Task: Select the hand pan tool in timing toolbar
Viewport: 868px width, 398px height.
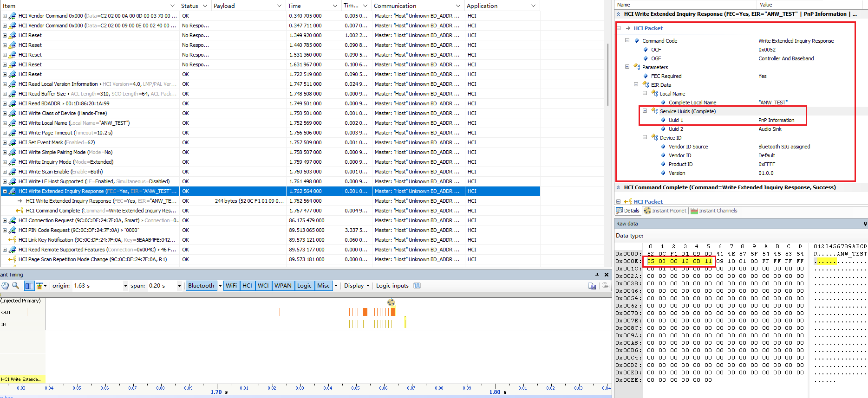Action: click(6, 286)
